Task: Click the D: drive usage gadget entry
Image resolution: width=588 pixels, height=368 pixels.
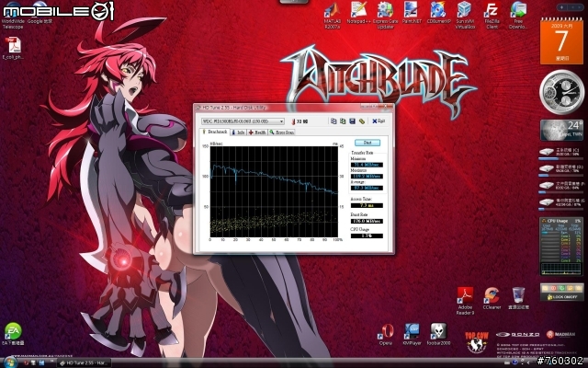Action: pyautogui.click(x=561, y=169)
